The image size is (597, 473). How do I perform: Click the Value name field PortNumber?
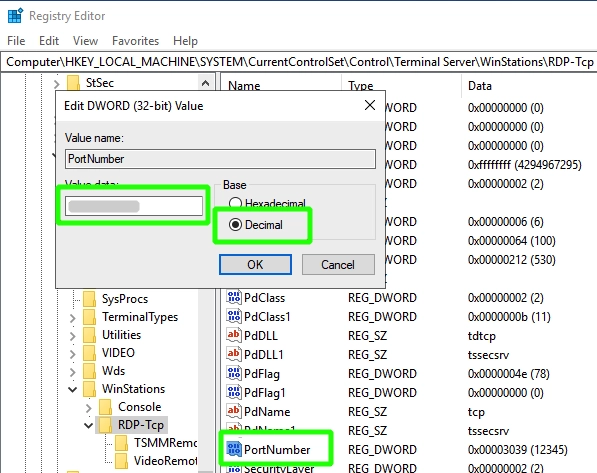[x=220, y=159]
